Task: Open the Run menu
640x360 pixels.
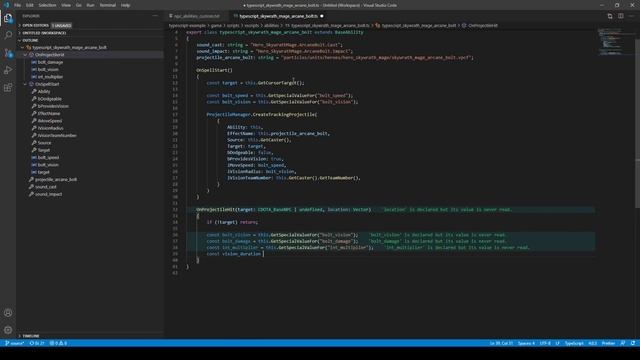Action: click(90, 5)
